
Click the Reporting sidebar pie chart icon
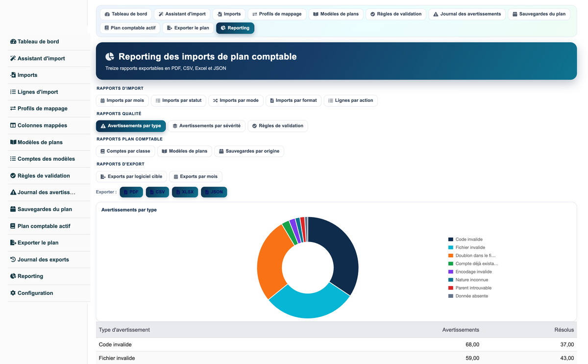coord(13,276)
